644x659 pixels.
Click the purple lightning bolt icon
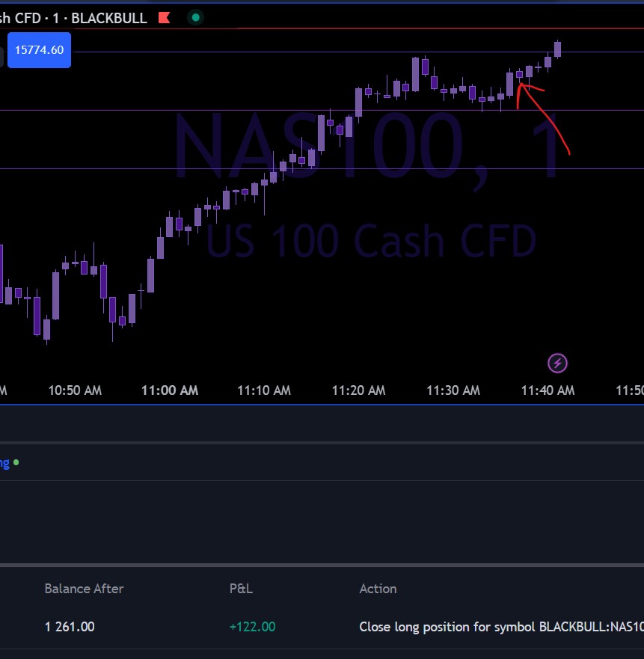click(557, 363)
